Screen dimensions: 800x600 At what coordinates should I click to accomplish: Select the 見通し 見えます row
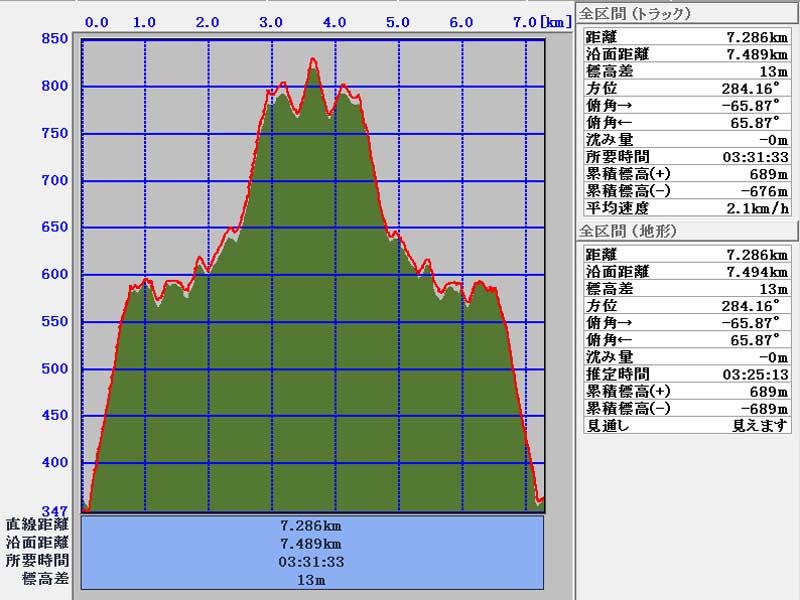point(685,425)
